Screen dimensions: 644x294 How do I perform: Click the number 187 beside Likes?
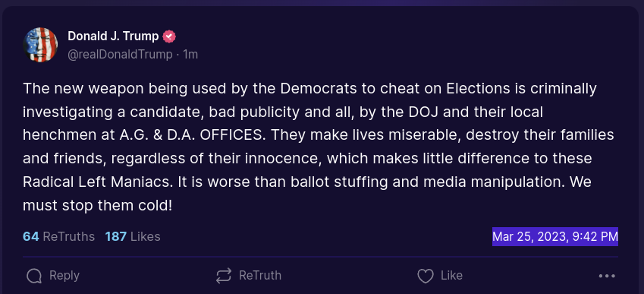click(116, 236)
